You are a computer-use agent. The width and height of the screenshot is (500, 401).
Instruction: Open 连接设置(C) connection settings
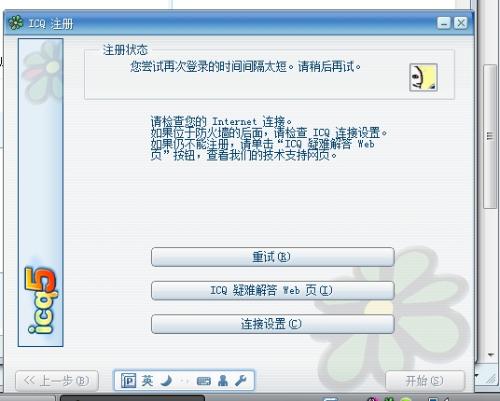(x=273, y=324)
